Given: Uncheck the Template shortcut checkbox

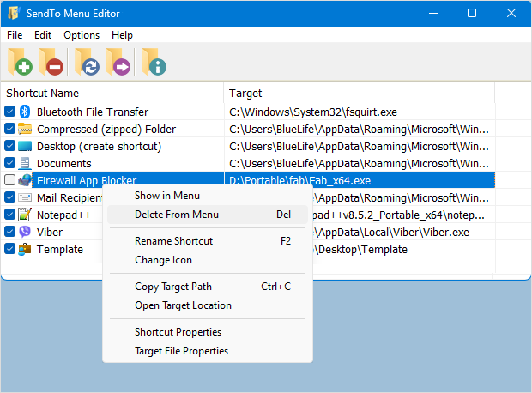Looking at the screenshot, I should tap(9, 249).
